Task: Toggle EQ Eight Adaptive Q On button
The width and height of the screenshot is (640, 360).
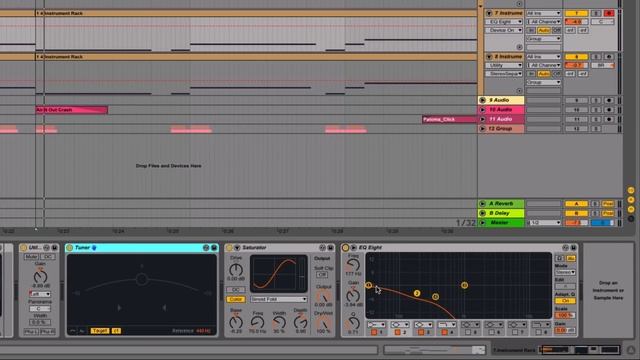Action: click(x=565, y=301)
